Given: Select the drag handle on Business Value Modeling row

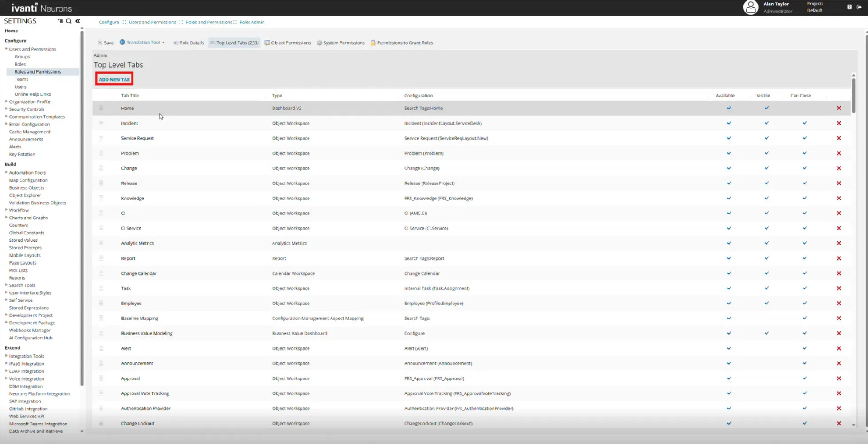Looking at the screenshot, I should tap(101, 333).
